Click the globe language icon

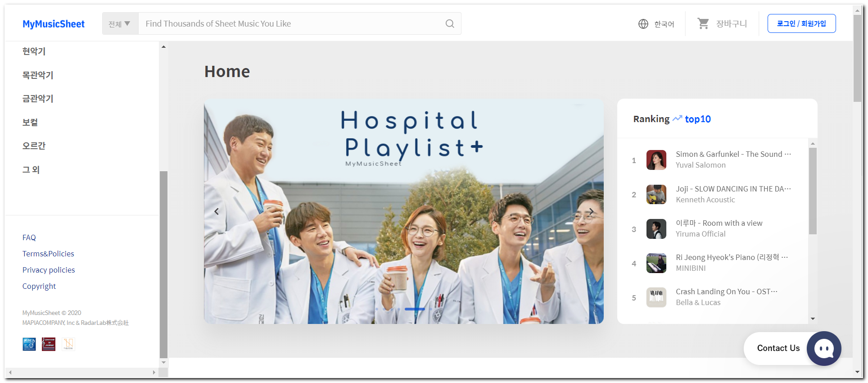click(x=643, y=24)
